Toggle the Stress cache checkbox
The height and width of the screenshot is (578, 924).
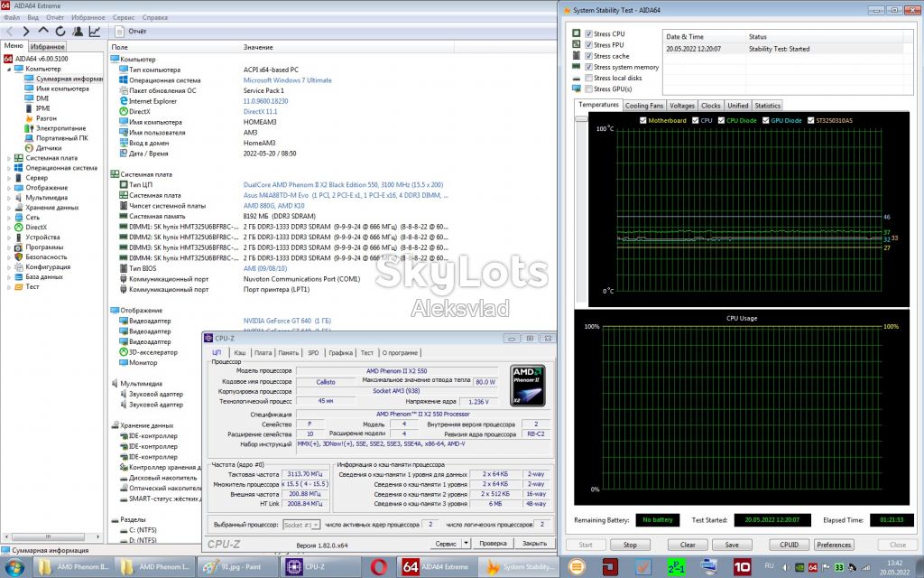click(x=588, y=56)
